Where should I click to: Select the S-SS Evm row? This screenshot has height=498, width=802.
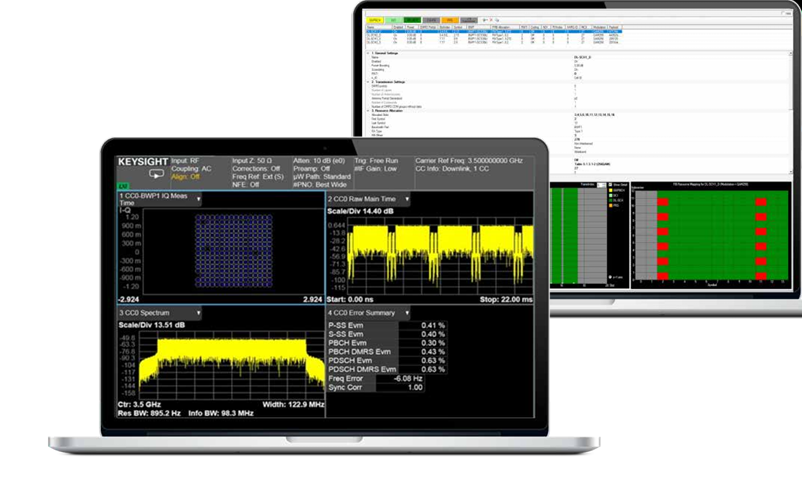click(x=387, y=334)
